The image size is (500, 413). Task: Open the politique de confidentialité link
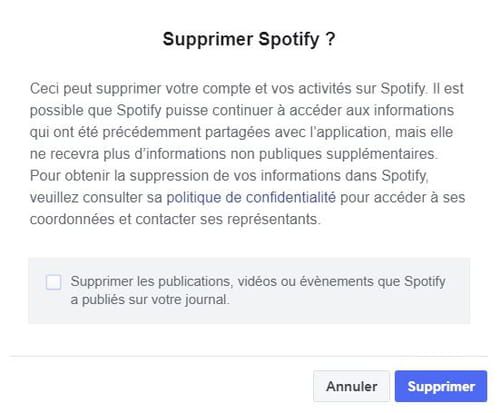click(x=251, y=197)
